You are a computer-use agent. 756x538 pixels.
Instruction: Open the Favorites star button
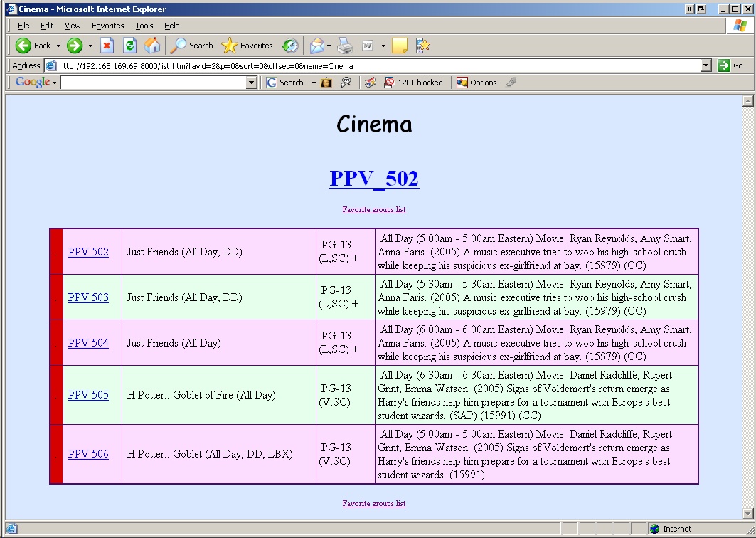247,46
